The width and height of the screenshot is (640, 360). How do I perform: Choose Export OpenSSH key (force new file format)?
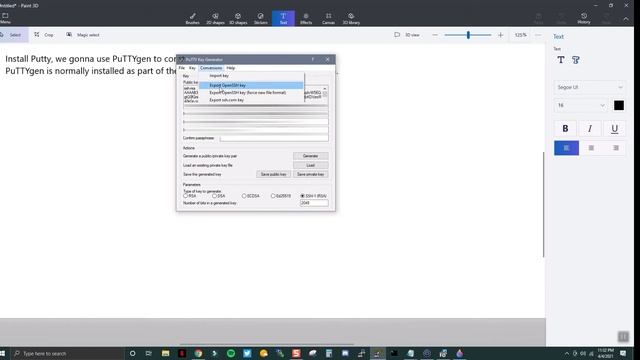(x=251, y=93)
